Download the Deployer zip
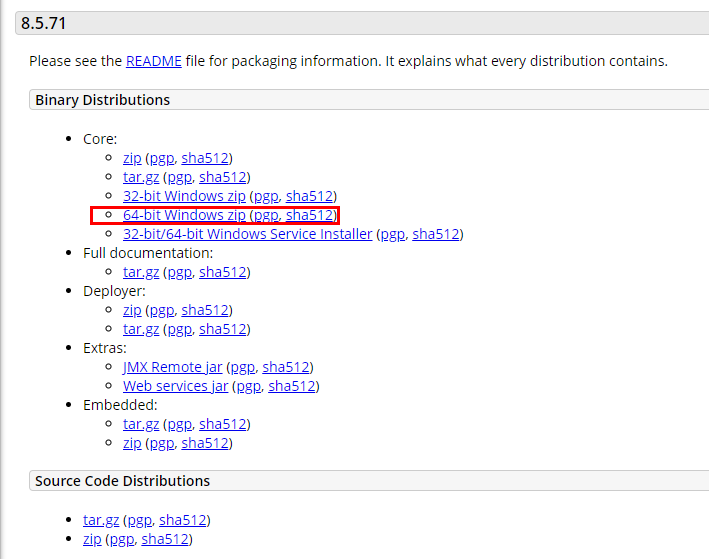 tap(132, 310)
